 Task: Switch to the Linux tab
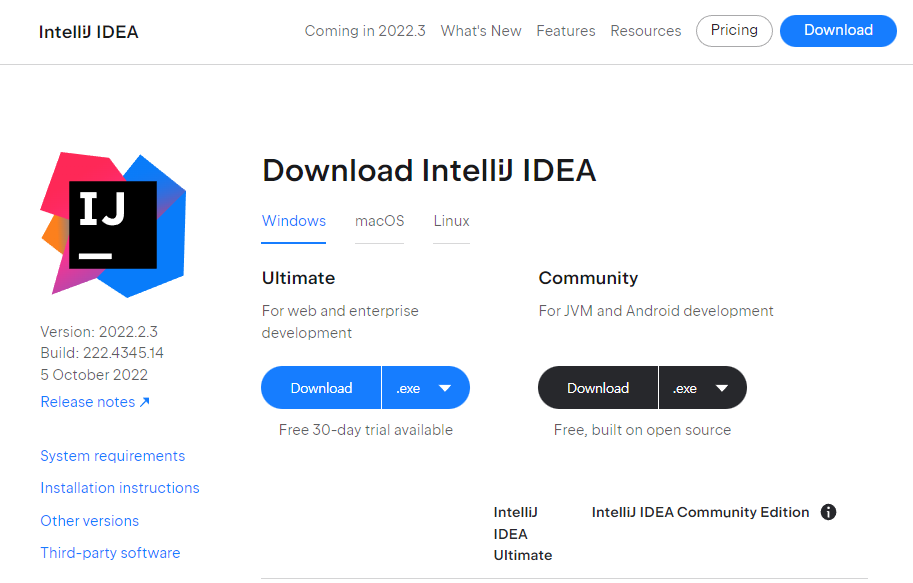(x=451, y=221)
